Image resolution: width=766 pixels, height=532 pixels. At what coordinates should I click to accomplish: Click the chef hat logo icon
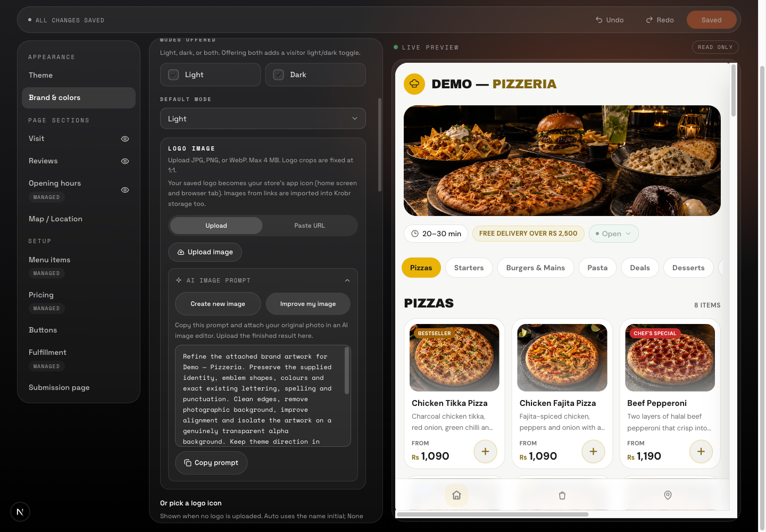pyautogui.click(x=414, y=84)
